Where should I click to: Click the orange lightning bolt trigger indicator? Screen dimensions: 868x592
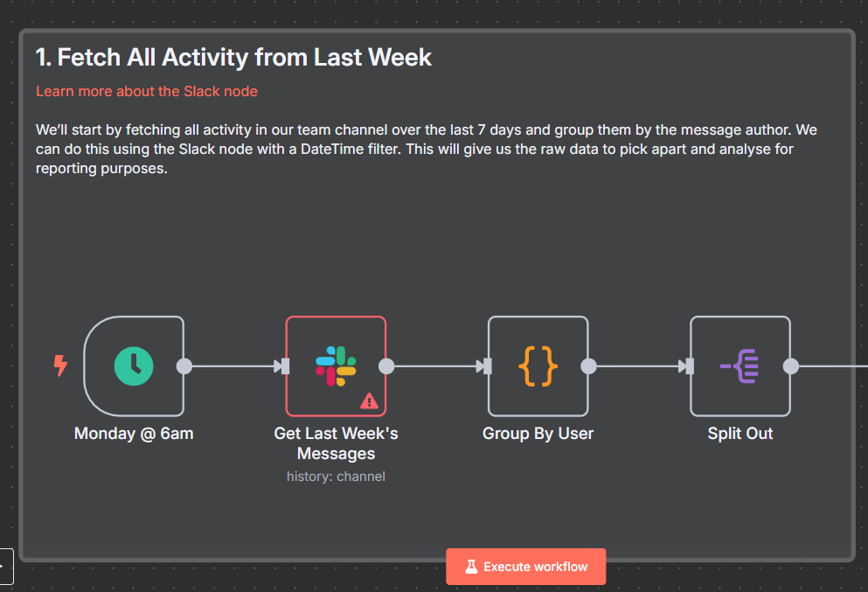60,366
